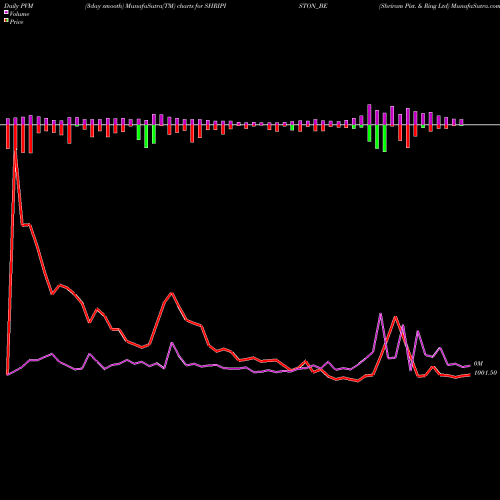Screen dimensions: 500x500
Task: Click the 'Daily PVM' chart title
Action: point(19,6)
